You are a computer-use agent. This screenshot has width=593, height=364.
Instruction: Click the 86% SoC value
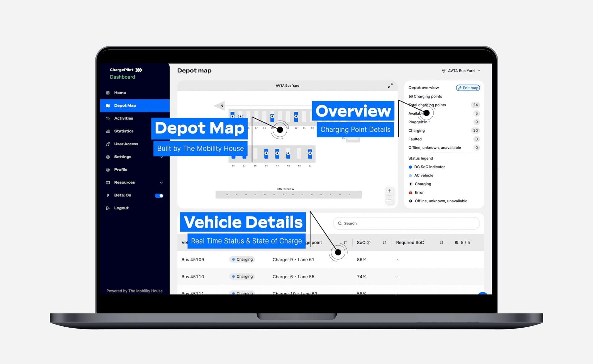[362, 260]
